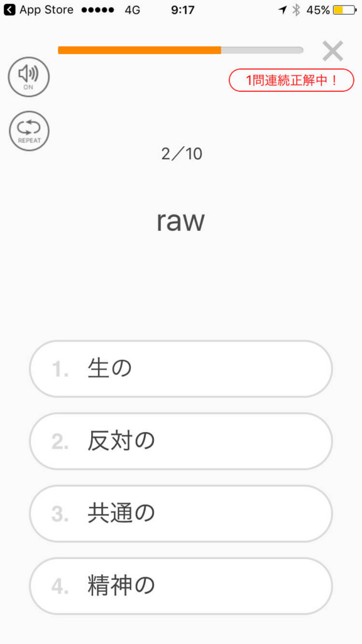Choose option 2, 反対の
Viewport: 362px width, 644px height.
[181, 441]
